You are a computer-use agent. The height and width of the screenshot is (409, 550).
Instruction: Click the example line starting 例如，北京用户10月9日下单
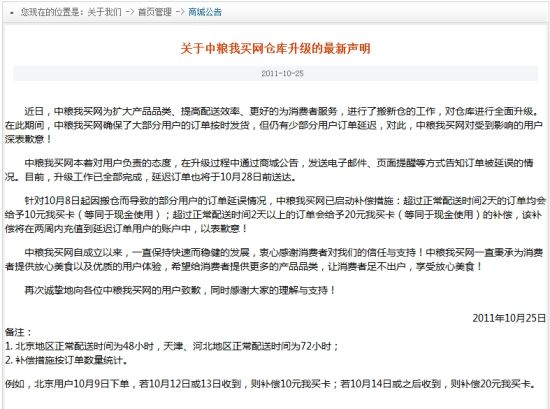(270, 384)
